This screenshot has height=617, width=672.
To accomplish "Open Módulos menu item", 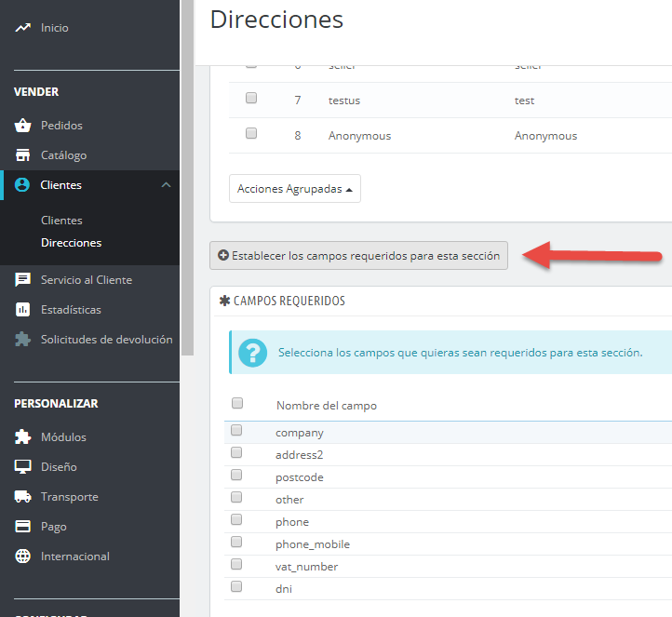I will coord(63,437).
